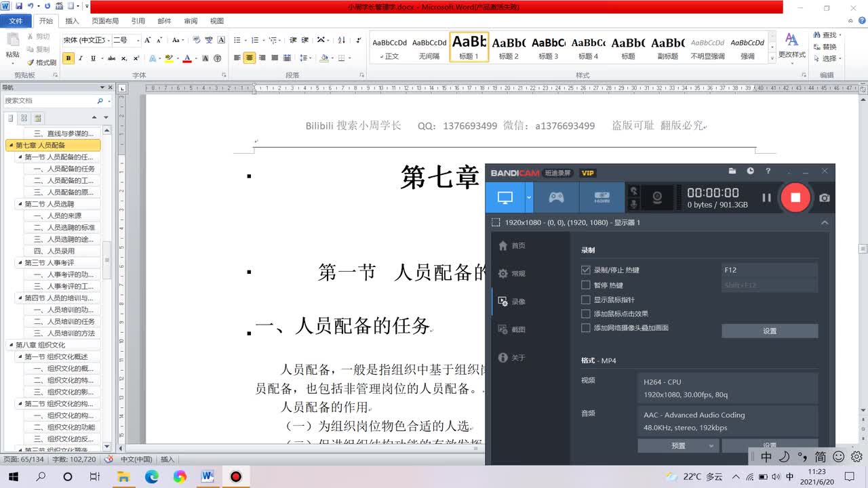This screenshot has width=868, height=488.
Task: Apply superscript formatting
Action: (x=136, y=58)
